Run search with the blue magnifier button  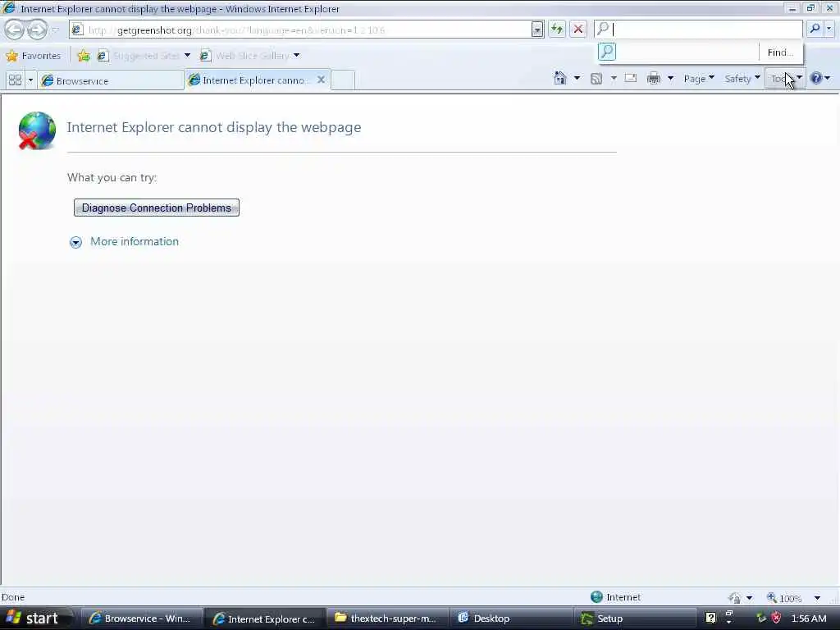(x=815, y=29)
